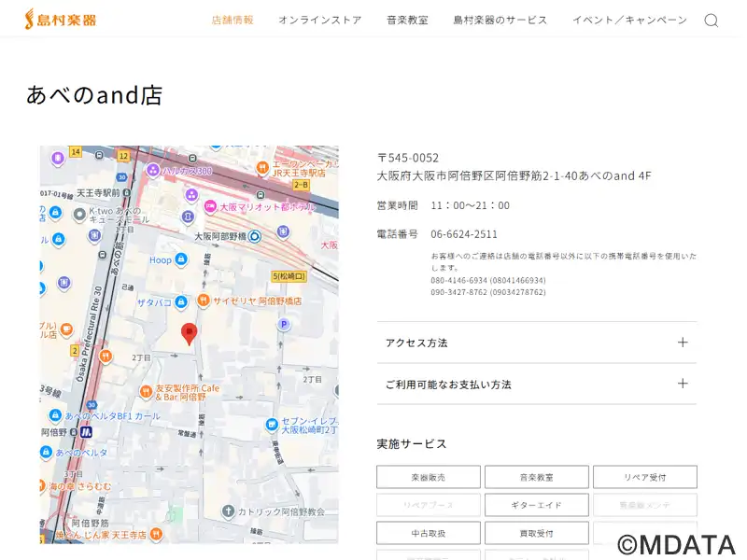Screen dimensions: 747x560
Task: Click the サイゼリヤ 阿倍野橋店 restaurant icon
Action: [204, 301]
